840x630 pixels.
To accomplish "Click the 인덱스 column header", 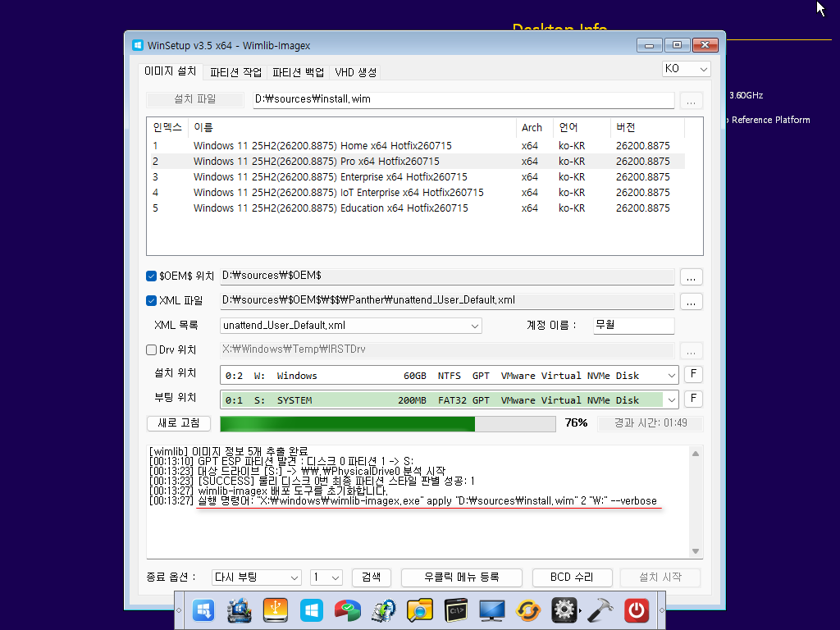I will click(167, 127).
